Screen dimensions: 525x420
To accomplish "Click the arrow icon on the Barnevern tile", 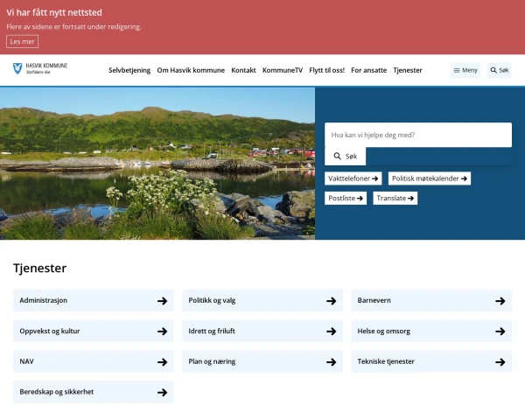I will pos(500,301).
